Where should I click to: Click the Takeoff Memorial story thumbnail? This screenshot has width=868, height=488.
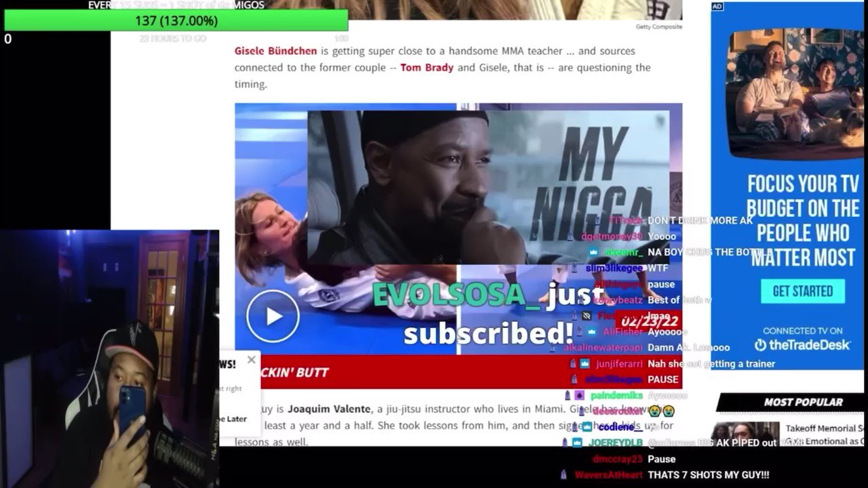745,434
